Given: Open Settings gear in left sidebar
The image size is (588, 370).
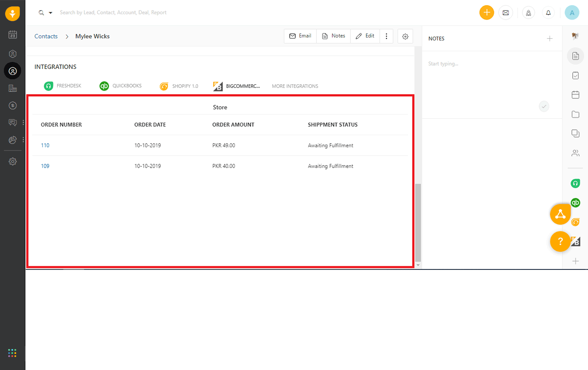Looking at the screenshot, I should (12, 161).
